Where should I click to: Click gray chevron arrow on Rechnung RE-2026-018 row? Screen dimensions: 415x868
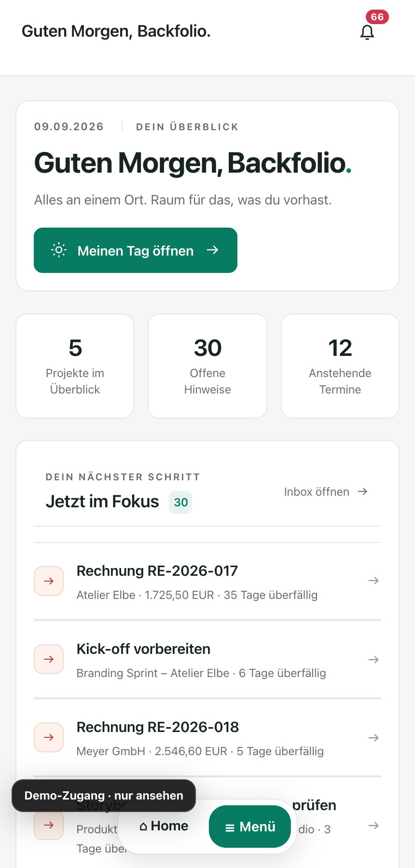point(373,737)
